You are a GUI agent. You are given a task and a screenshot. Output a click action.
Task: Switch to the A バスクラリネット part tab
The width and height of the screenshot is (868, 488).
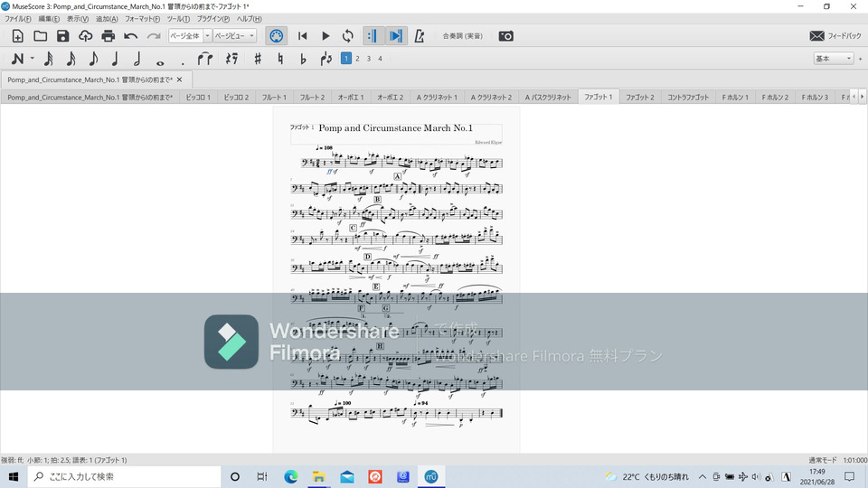(x=548, y=98)
